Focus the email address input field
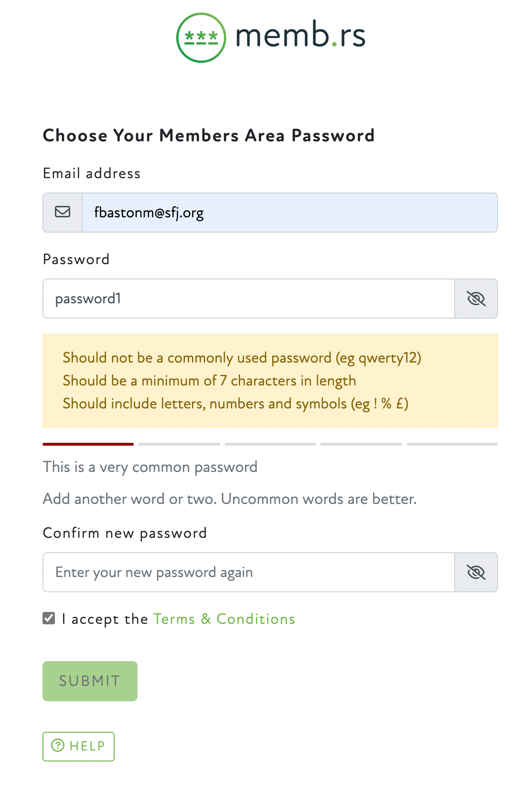The width and height of the screenshot is (532, 792). [289, 213]
